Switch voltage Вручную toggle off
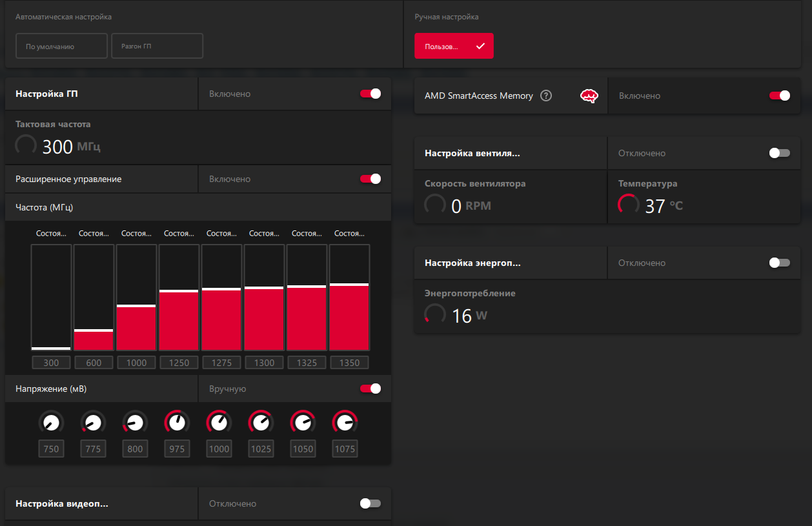Image resolution: width=812 pixels, height=526 pixels. click(x=370, y=389)
